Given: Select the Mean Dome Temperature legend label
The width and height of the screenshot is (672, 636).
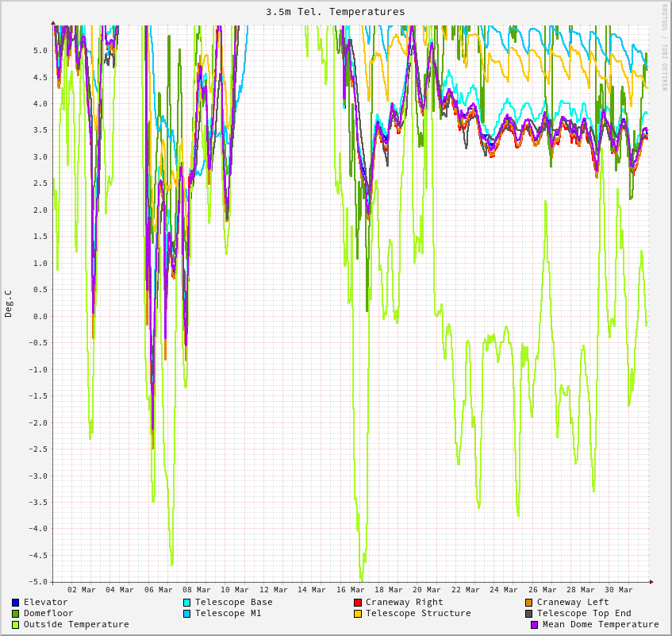Looking at the screenshot, I should click(x=601, y=624).
